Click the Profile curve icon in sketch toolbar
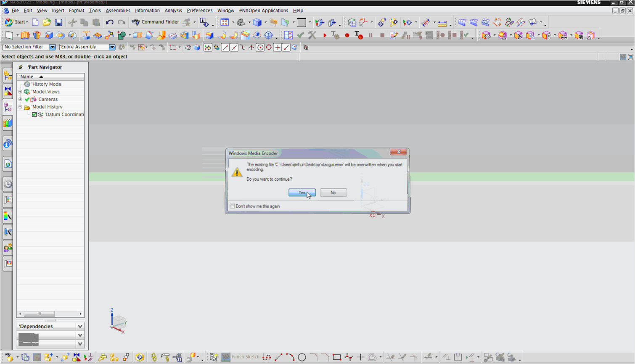 coord(267,357)
